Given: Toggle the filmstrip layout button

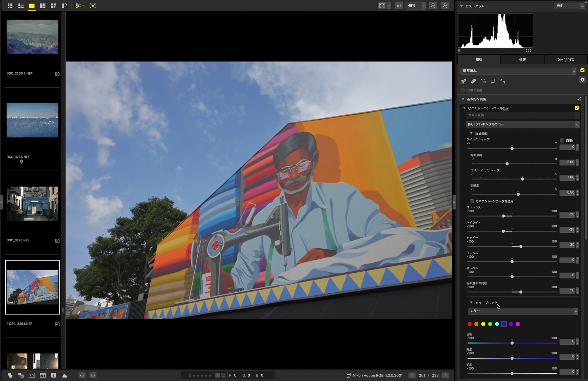Looking at the screenshot, I should (78, 6).
